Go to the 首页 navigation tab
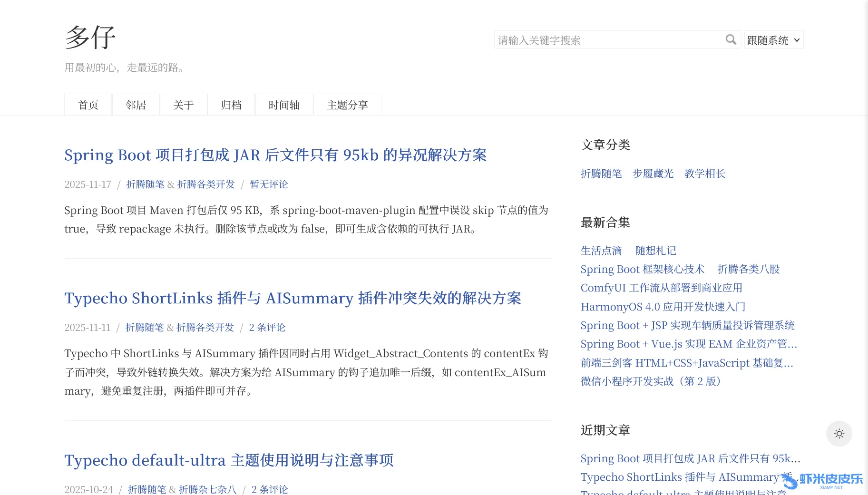The height and width of the screenshot is (495, 868). (x=88, y=105)
